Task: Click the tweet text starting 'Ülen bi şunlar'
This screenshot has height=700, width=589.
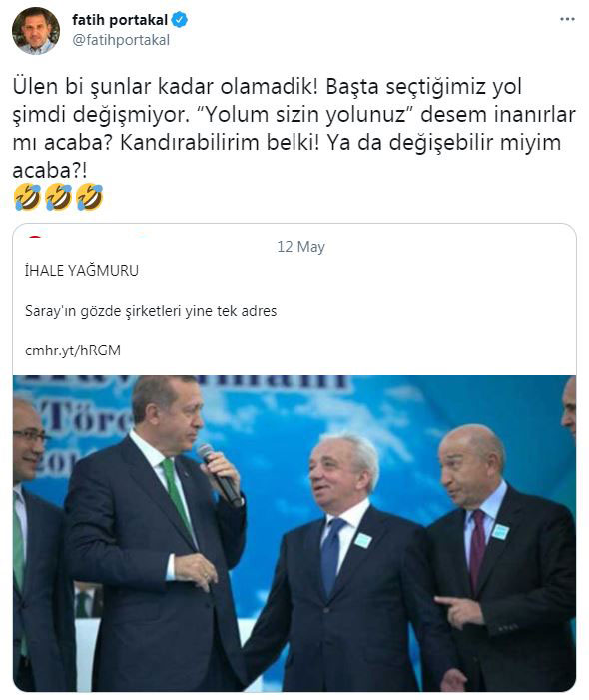Action: pos(294,128)
